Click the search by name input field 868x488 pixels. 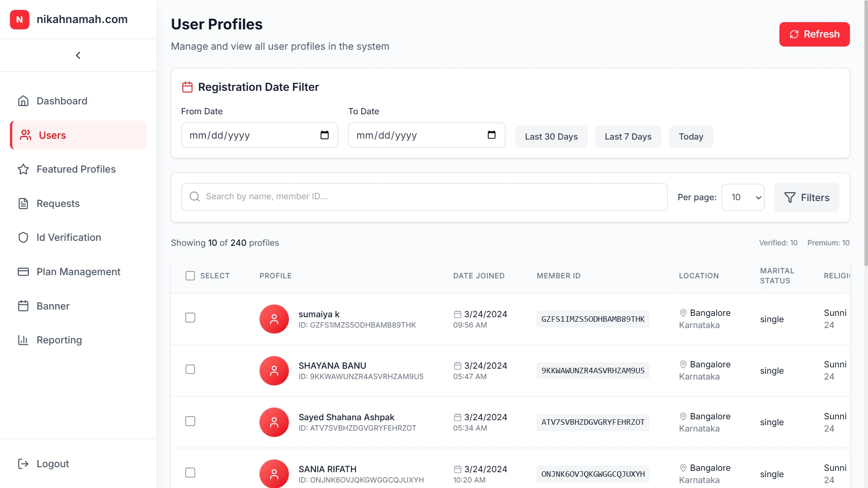point(407,197)
